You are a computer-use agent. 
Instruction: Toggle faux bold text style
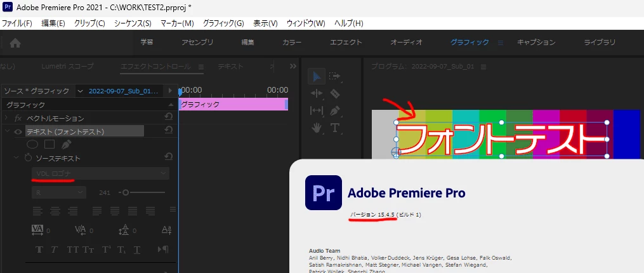point(39,250)
